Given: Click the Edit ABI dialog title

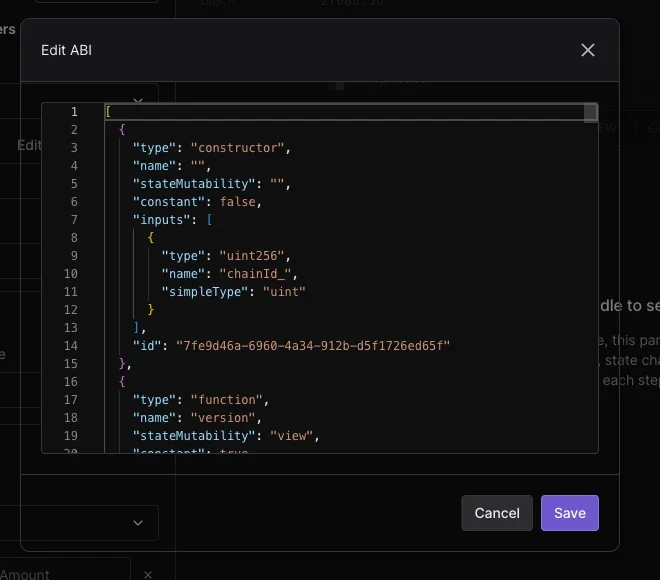Looking at the screenshot, I should click(x=66, y=50).
